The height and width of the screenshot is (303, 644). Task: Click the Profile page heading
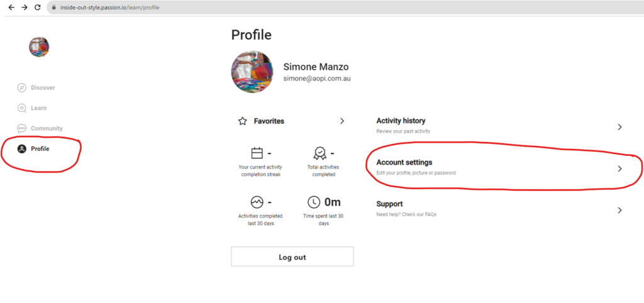pyautogui.click(x=252, y=35)
